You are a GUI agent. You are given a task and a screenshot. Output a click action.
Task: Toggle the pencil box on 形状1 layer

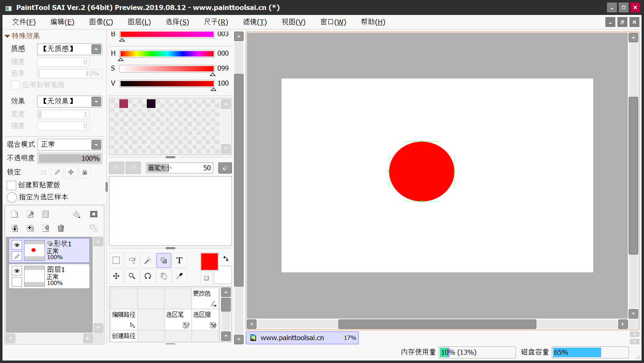(17, 256)
